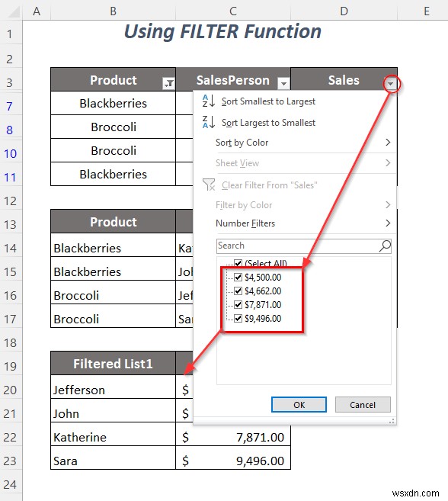This screenshot has height=501, width=448.
Task: Select the John cell in row 21
Action: [x=114, y=410]
